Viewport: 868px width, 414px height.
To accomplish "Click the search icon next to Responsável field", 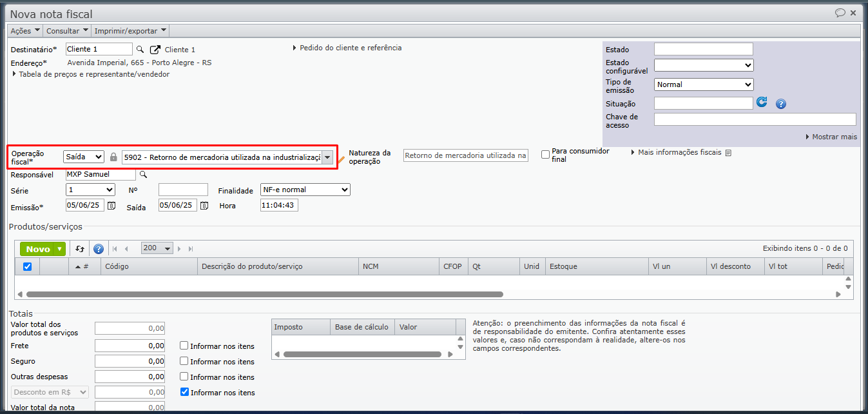I will [144, 175].
